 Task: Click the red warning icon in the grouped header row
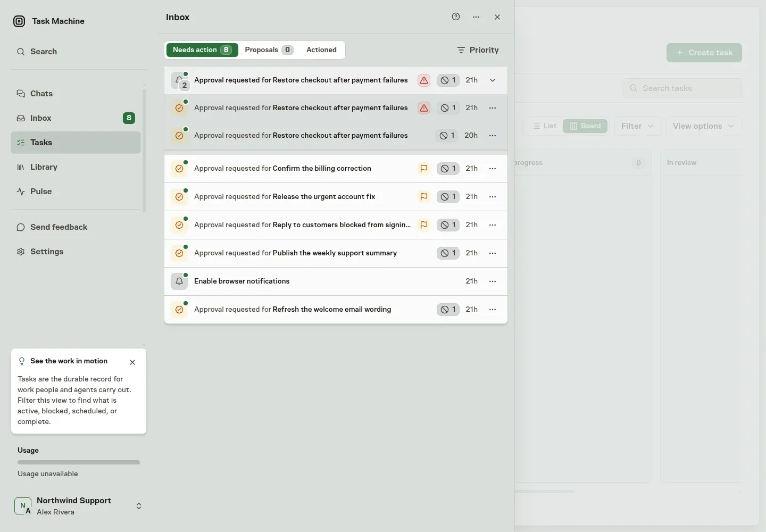424,80
